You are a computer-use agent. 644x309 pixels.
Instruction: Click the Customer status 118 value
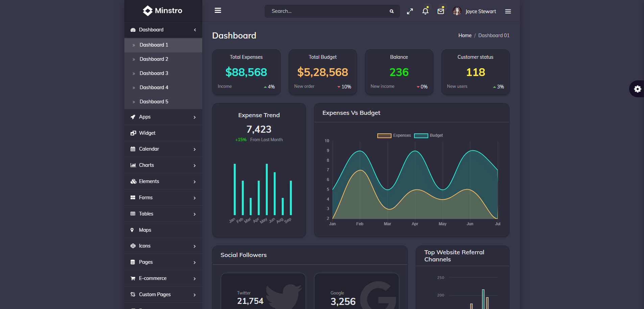pyautogui.click(x=475, y=72)
